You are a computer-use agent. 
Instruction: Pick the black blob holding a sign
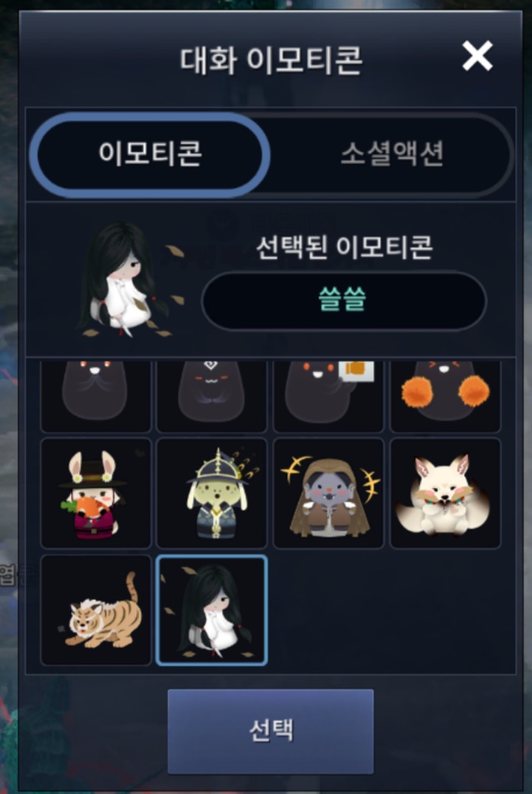coord(328,396)
